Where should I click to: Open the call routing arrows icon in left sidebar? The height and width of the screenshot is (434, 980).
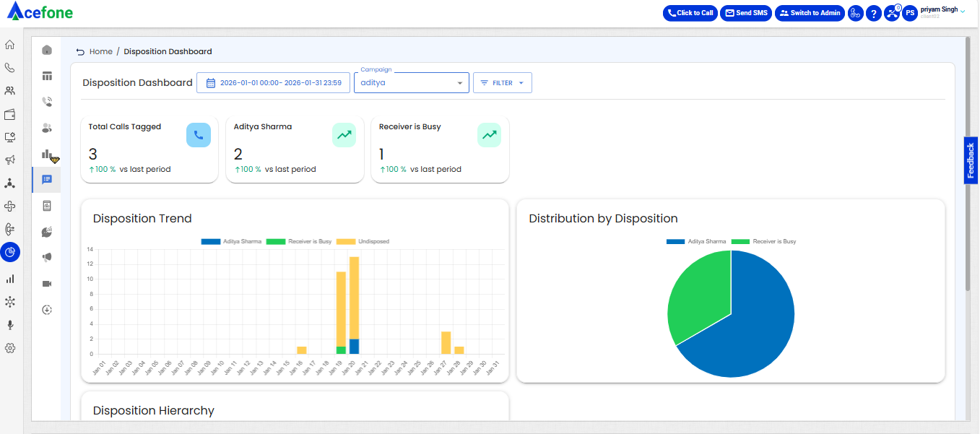(x=10, y=229)
